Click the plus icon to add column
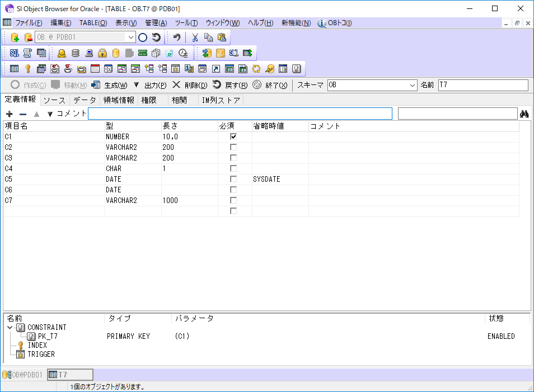Image resolution: width=534 pixels, height=392 pixels. tap(9, 114)
